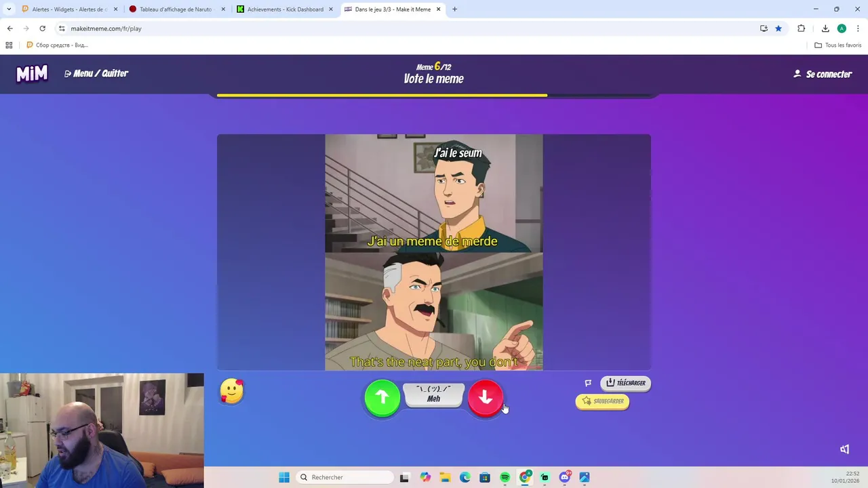
Task: Click the Invincible meme image
Action: [434, 252]
